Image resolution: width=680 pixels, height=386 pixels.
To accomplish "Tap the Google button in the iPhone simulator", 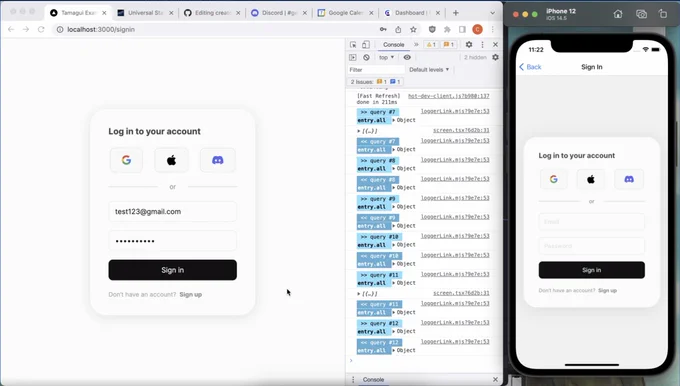I will pos(553,179).
